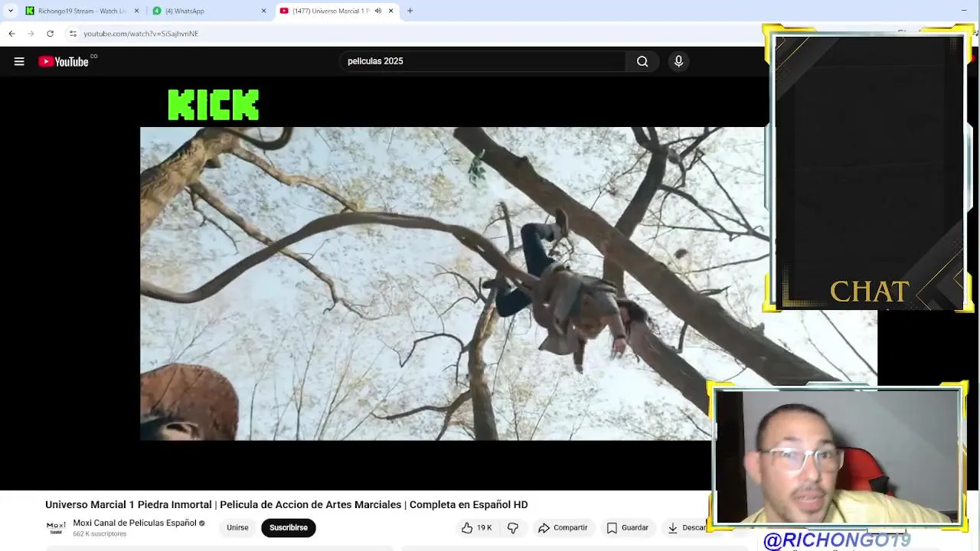This screenshot has height=551, width=980.
Task: Close the WhatsApp tab
Action: click(263, 11)
